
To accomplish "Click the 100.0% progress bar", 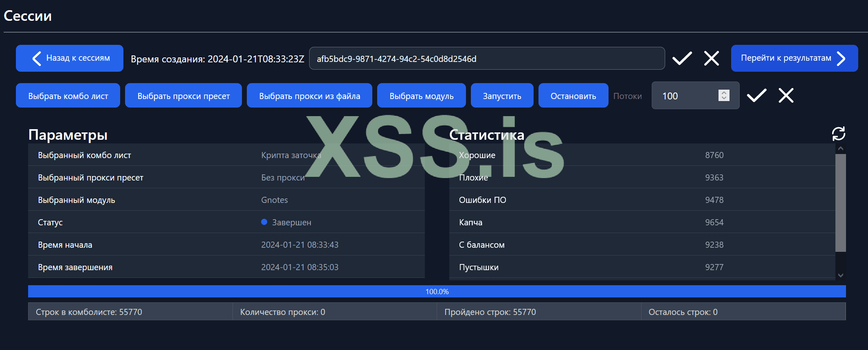I will click(x=437, y=291).
